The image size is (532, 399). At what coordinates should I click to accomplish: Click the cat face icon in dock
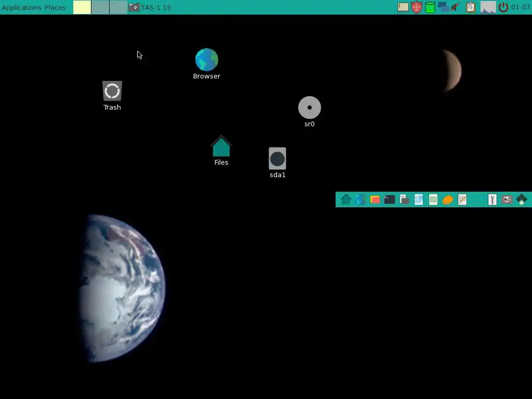(x=507, y=199)
